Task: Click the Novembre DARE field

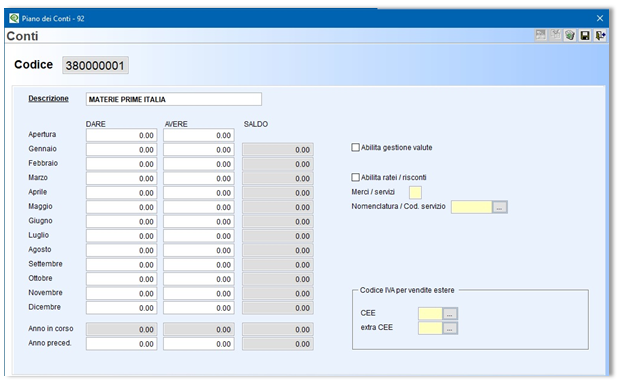Action: click(x=121, y=293)
